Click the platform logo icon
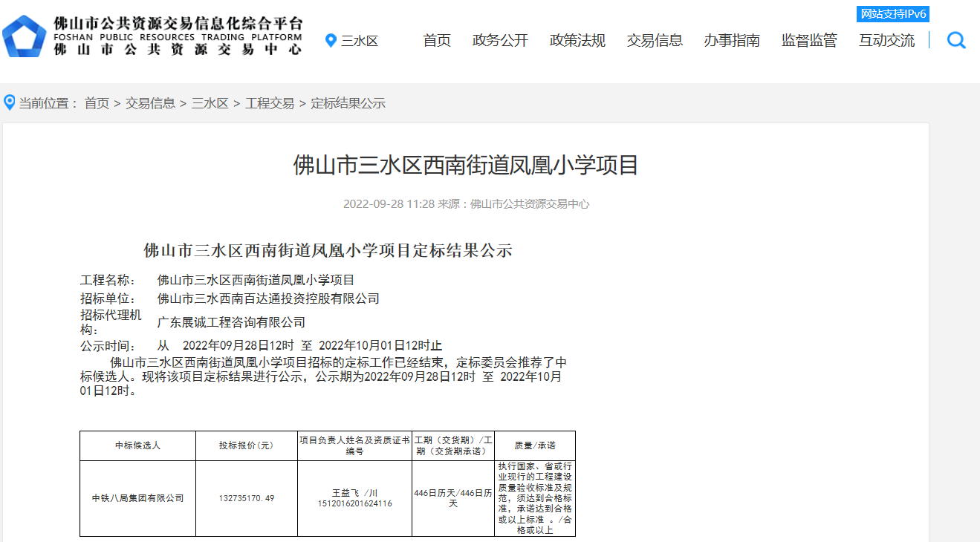This screenshot has width=980, height=542. (x=25, y=34)
